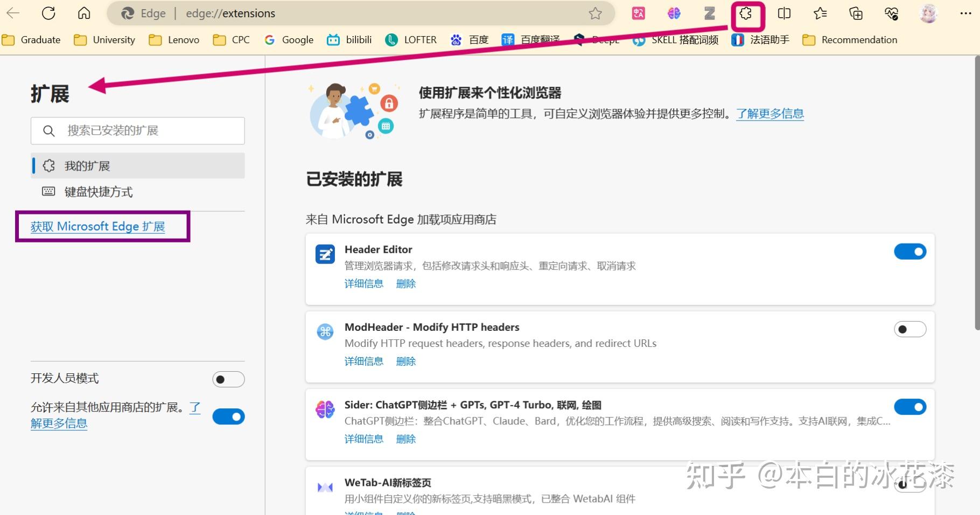Click the Sider extension icon in list

[325, 409]
